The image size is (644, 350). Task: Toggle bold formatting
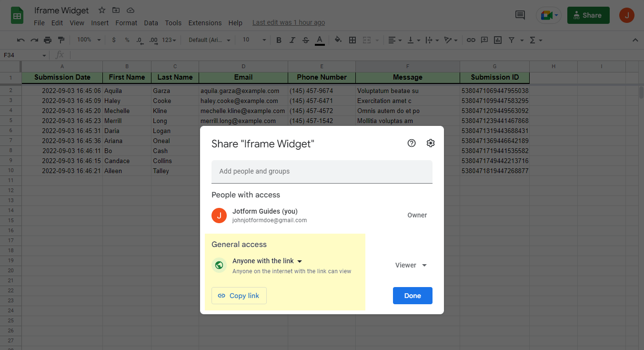point(279,40)
